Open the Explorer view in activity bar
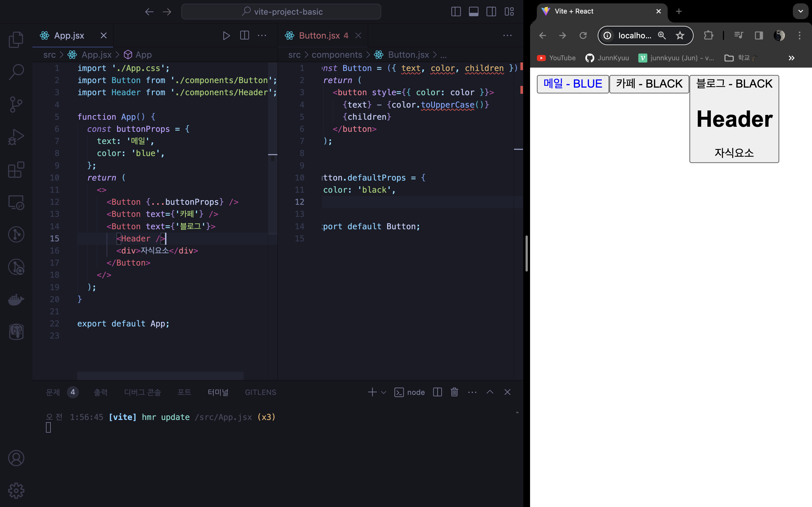Image resolution: width=812 pixels, height=507 pixels. tap(16, 39)
